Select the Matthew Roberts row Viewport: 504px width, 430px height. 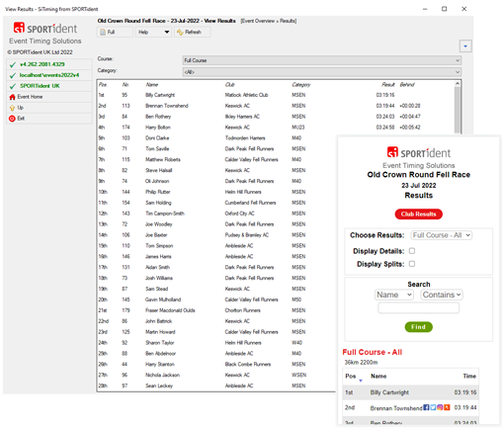point(217,159)
